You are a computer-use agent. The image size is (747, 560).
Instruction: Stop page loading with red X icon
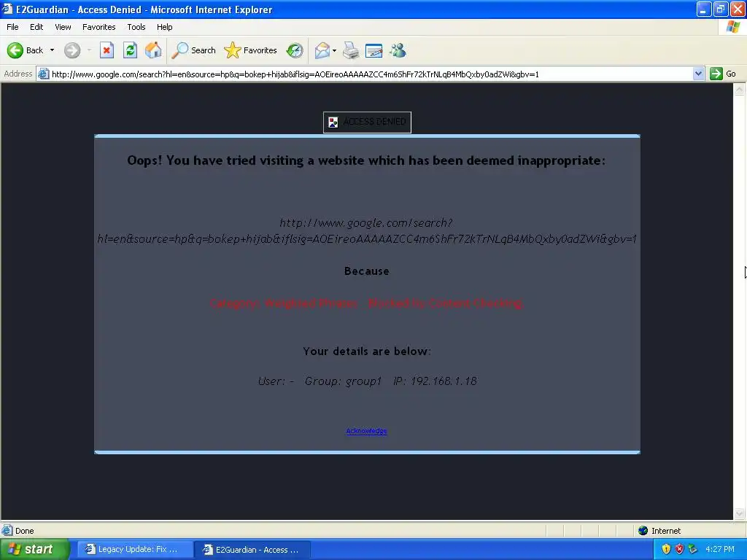[107, 50]
